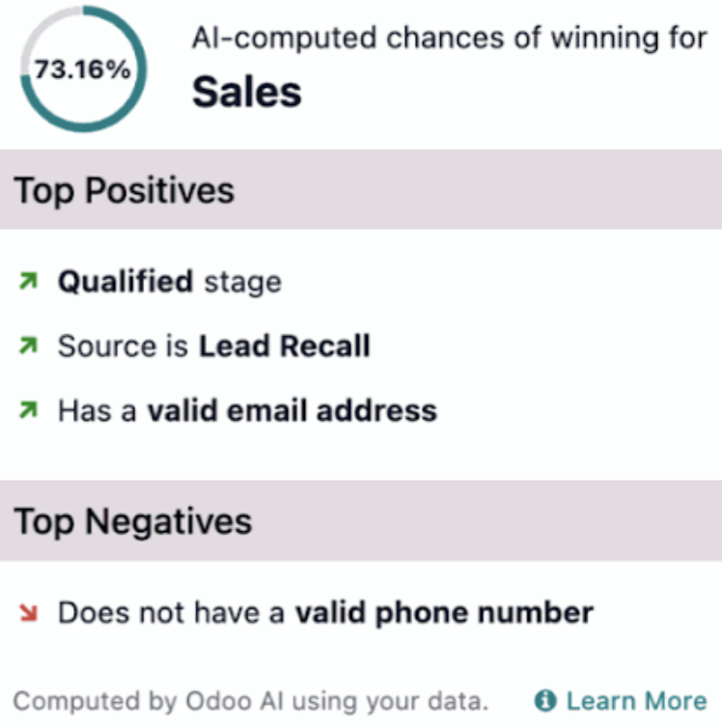Screen dimensions: 722x728
Task: Click the AI-computed chances of winning heading
Action: (449, 39)
